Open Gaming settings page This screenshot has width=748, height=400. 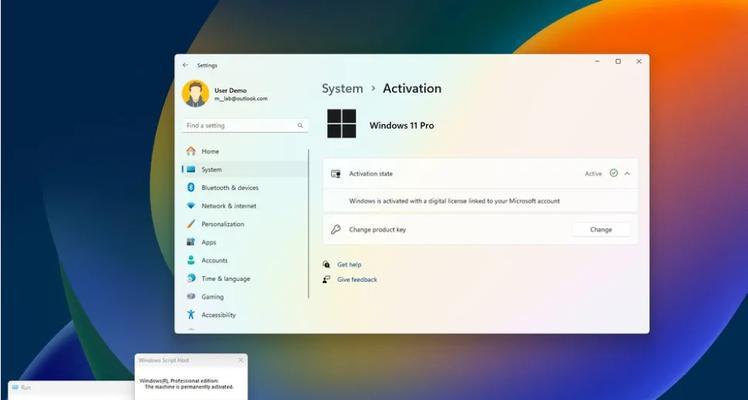(245, 296)
